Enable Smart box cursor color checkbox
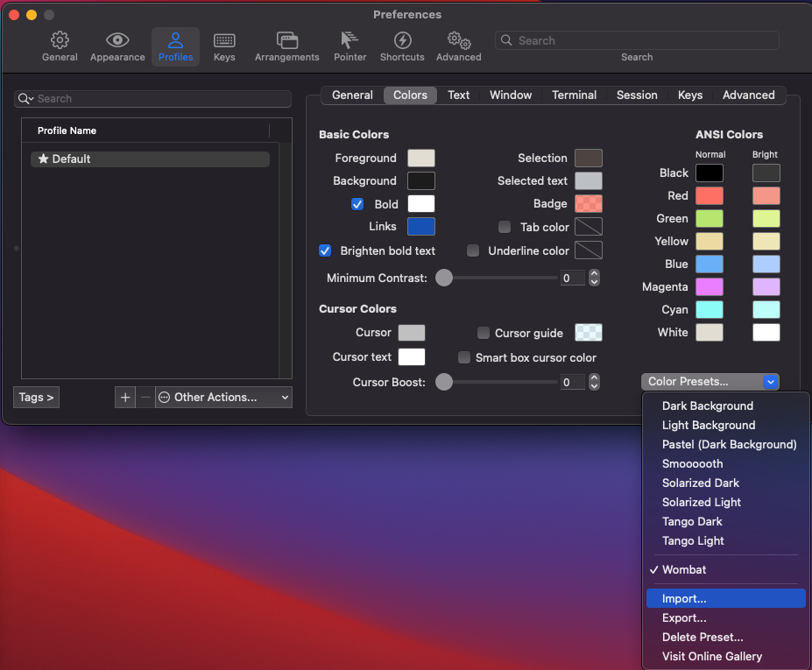 point(464,357)
